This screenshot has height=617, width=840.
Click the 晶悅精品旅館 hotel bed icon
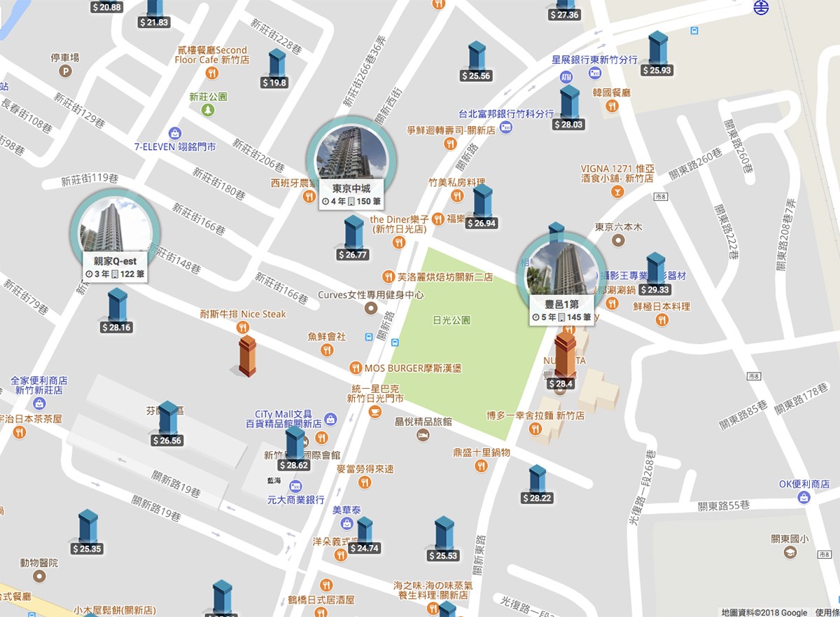(423, 436)
